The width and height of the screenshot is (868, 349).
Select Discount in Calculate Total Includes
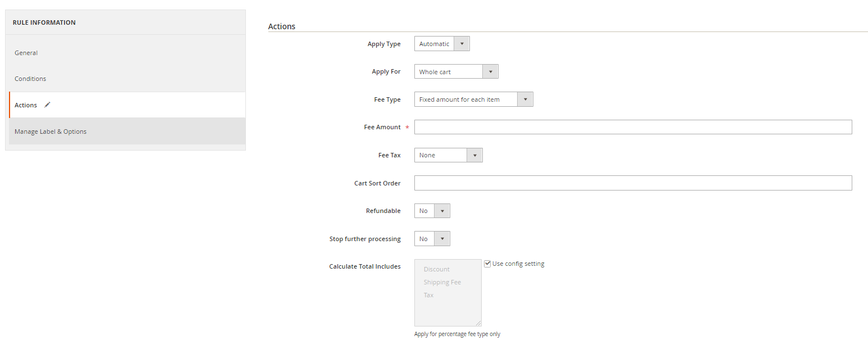[x=437, y=269]
